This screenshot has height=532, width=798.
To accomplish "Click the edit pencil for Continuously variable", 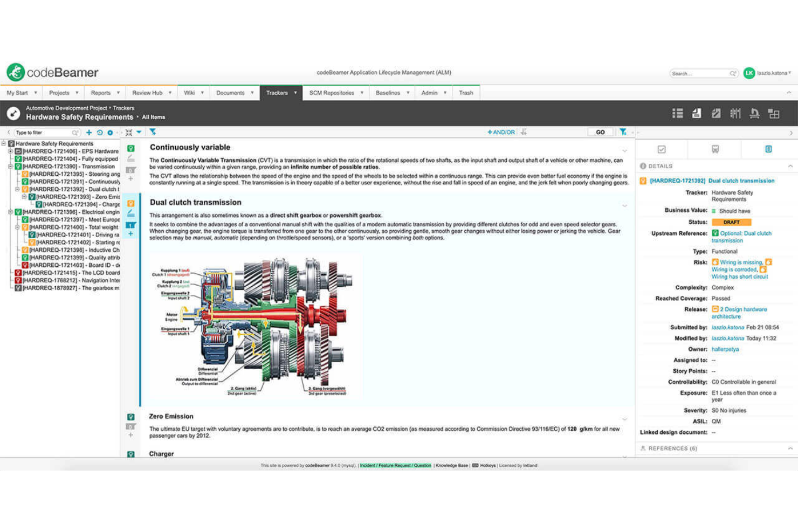I will tap(130, 158).
